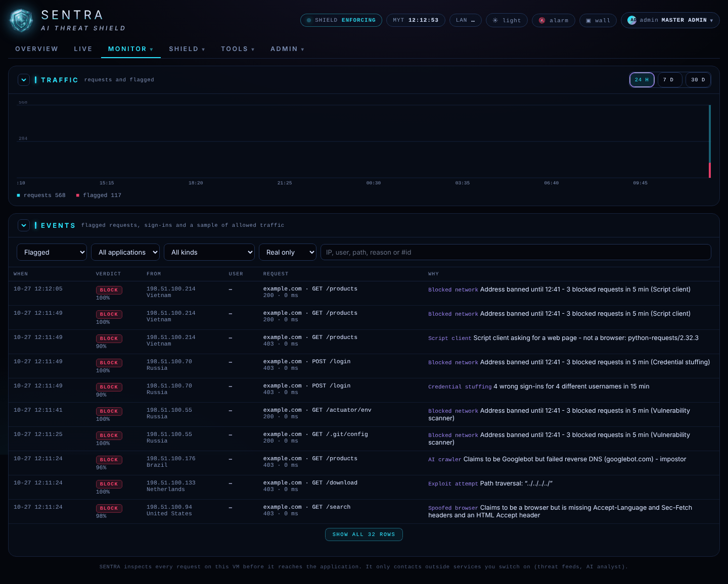Click BLOCK badge for python-requests event
Screen dimensions: 728x584
[x=109, y=338]
